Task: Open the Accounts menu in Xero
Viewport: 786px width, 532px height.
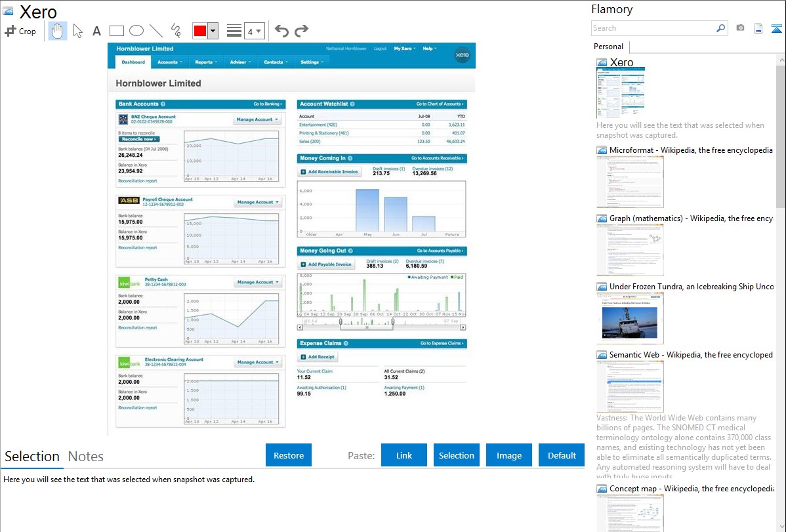Action: 169,62
